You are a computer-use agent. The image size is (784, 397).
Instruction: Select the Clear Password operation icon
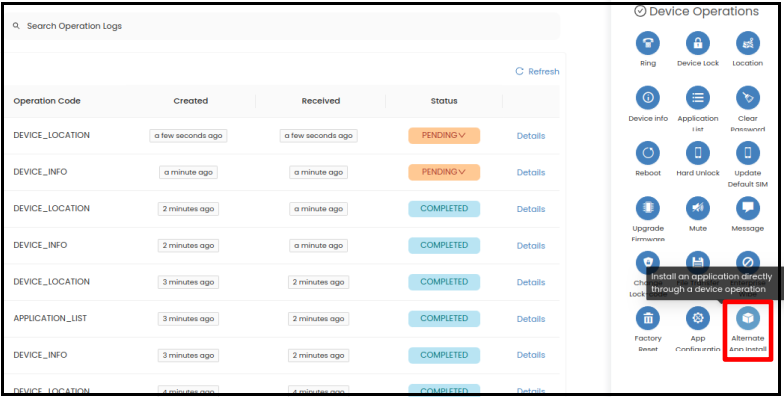click(748, 98)
